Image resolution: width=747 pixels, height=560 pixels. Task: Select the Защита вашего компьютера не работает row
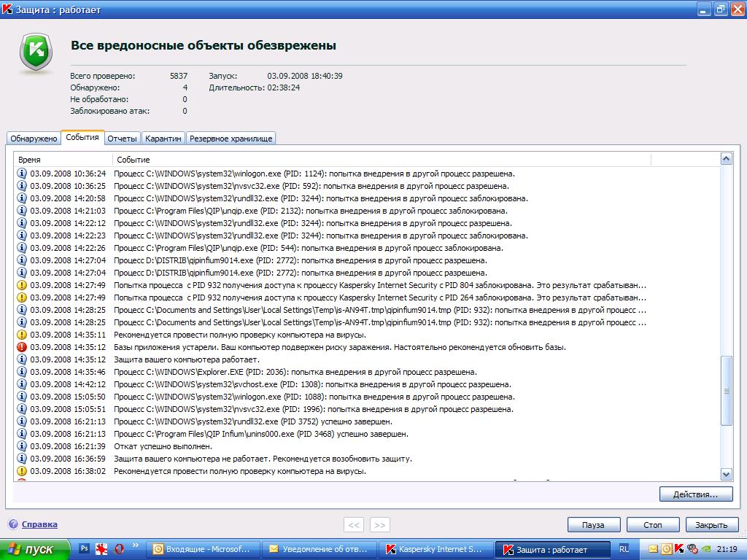coord(367,458)
